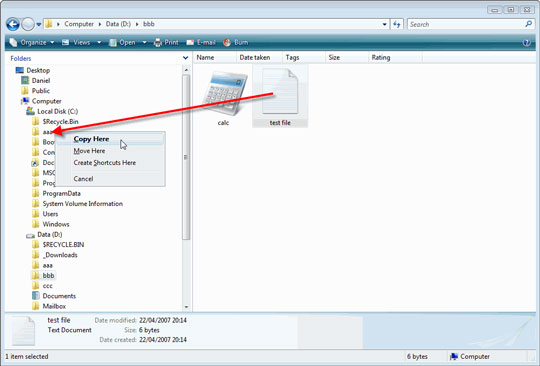This screenshot has width=540, height=366.
Task: Click the Date modified value 22/04/2007 20:14
Action: pyautogui.click(x=163, y=320)
